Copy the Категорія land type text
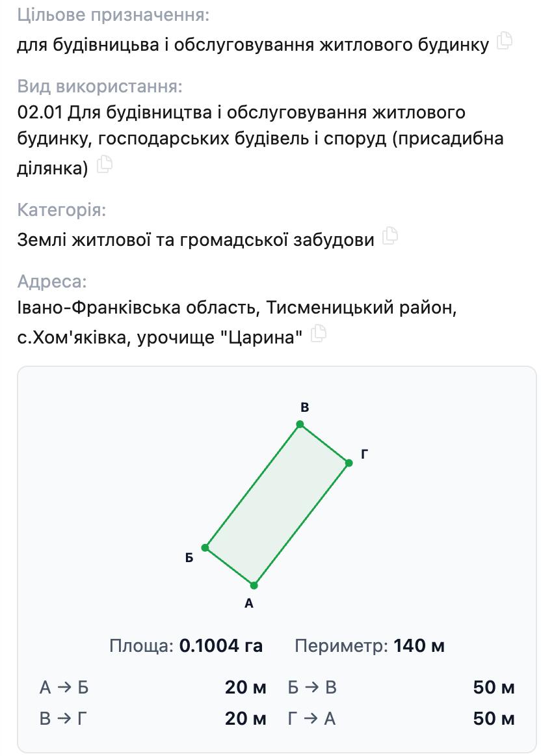This screenshot has height=756, width=554. tap(390, 236)
